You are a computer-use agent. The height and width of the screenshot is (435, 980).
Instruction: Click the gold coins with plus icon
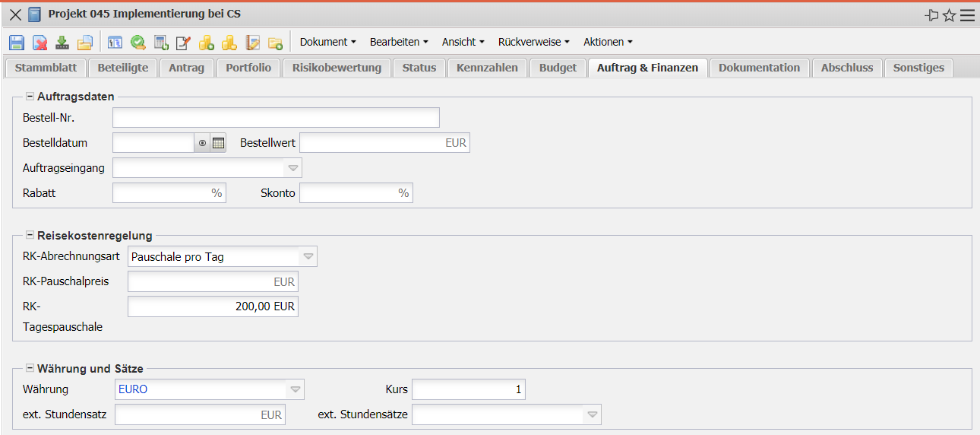pos(207,43)
